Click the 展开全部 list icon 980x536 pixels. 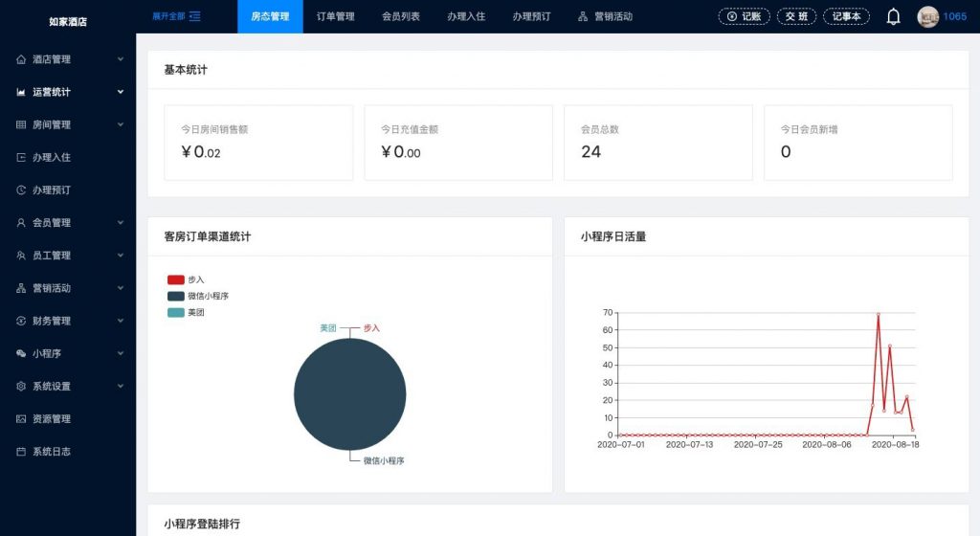[x=195, y=16]
